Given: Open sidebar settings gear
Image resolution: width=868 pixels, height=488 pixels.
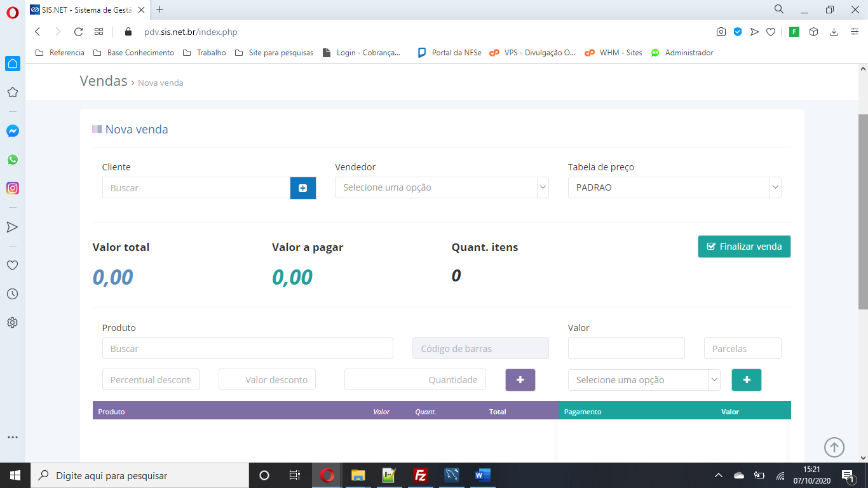Looking at the screenshot, I should pos(12,322).
